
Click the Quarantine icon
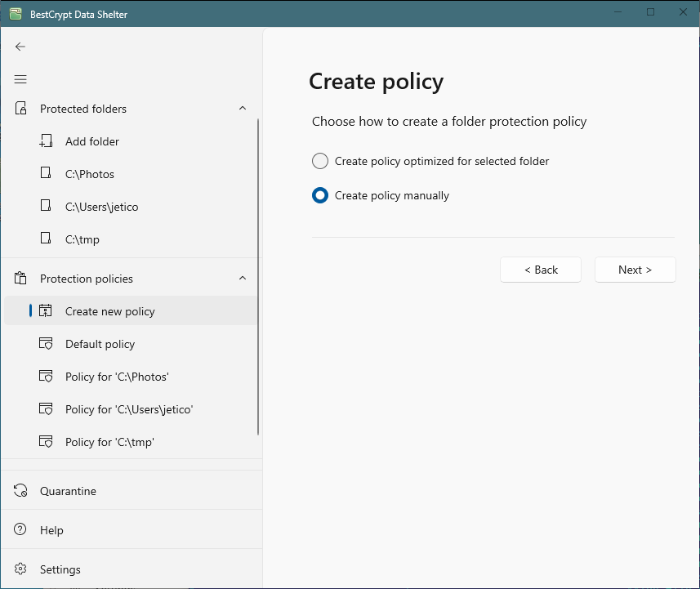[x=20, y=490]
